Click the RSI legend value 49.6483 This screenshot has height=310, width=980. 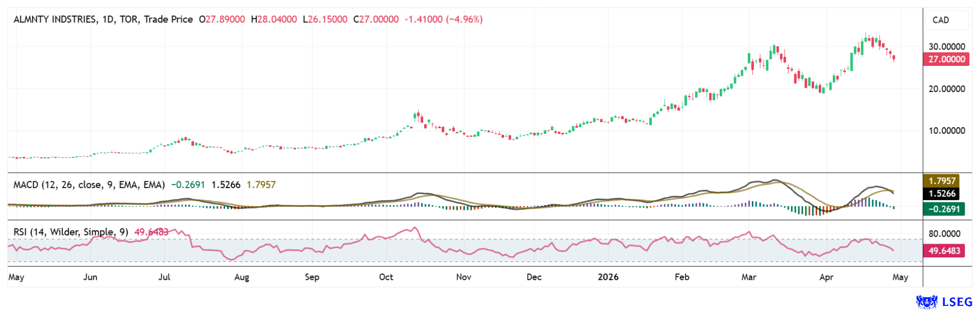pyautogui.click(x=151, y=232)
